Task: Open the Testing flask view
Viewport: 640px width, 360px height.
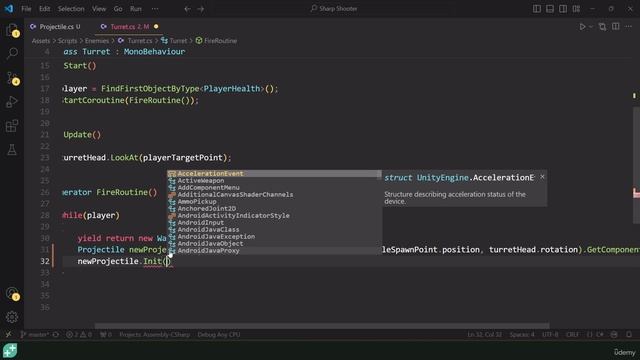Action: coord(12,149)
